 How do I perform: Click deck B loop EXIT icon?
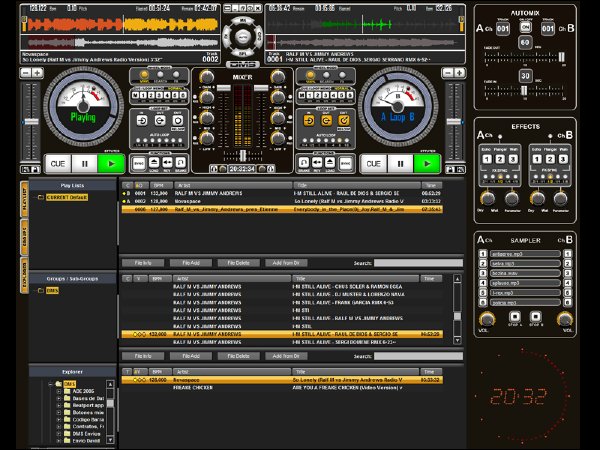tap(344, 121)
